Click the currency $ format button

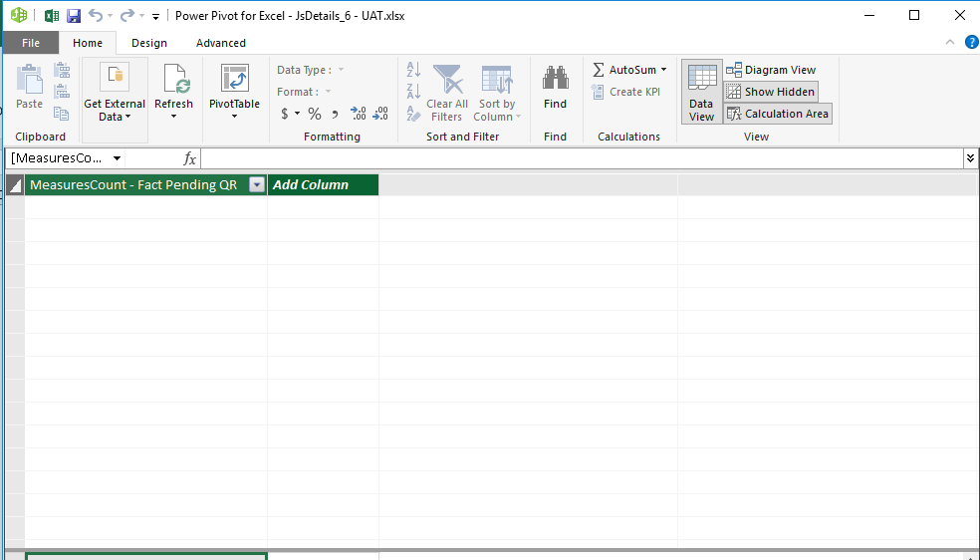pos(285,114)
